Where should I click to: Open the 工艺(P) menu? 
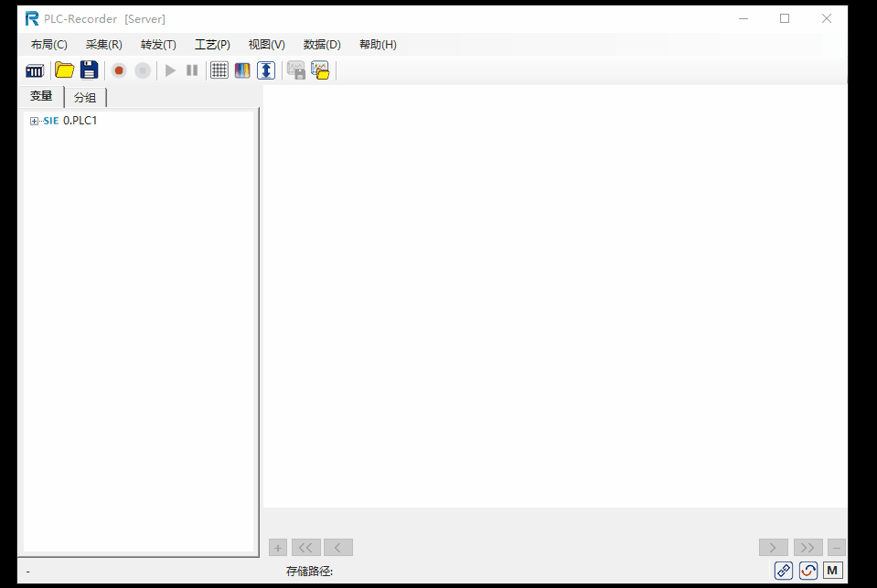[212, 45]
